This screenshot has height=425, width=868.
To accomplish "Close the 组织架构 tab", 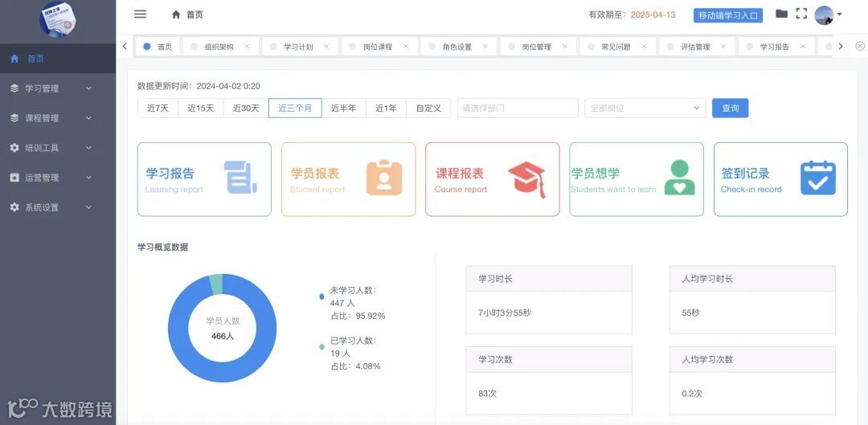I will [x=247, y=47].
